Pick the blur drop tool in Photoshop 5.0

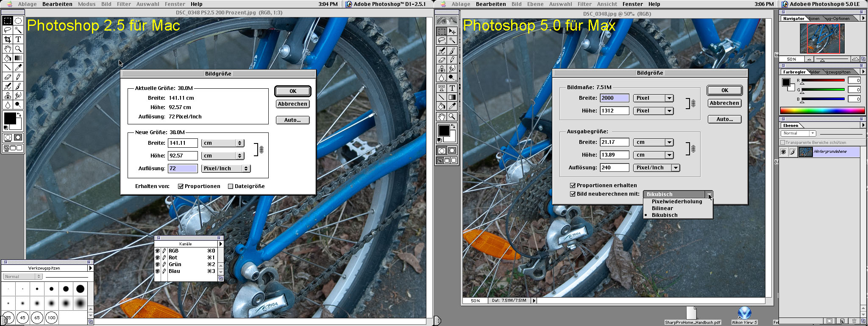pos(442,78)
